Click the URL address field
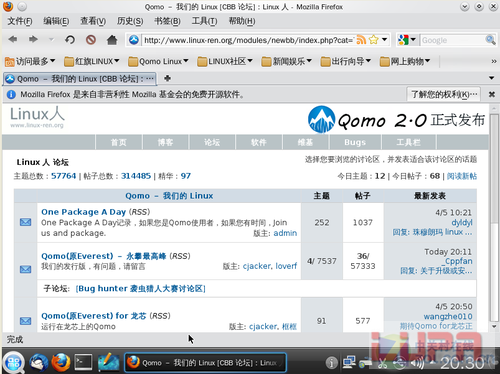 [248, 40]
